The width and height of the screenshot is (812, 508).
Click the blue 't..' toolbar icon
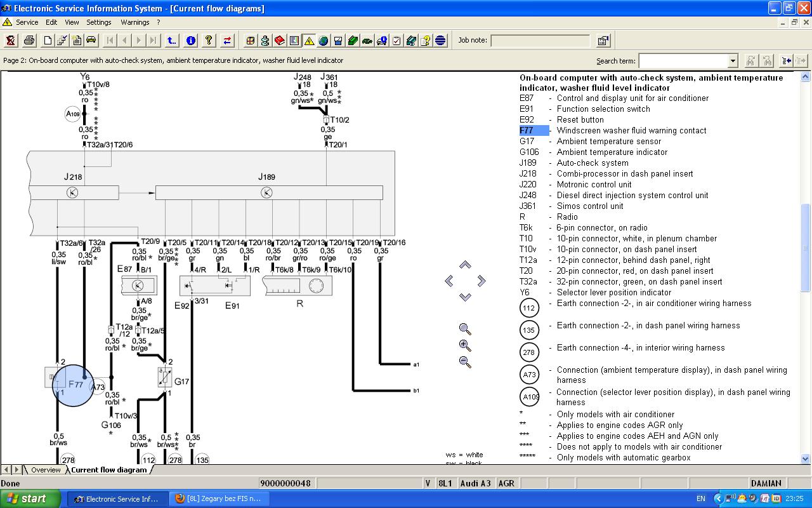click(x=172, y=41)
